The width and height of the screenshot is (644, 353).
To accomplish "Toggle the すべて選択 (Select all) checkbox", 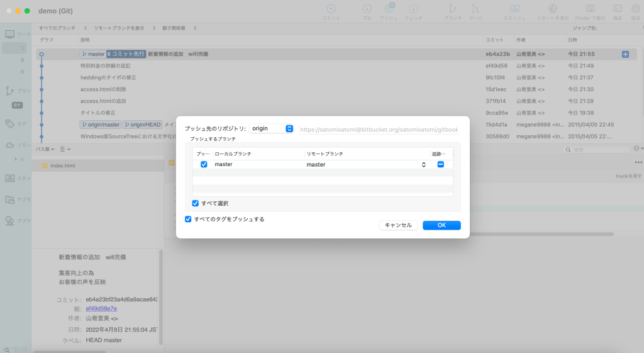I will pyautogui.click(x=196, y=203).
